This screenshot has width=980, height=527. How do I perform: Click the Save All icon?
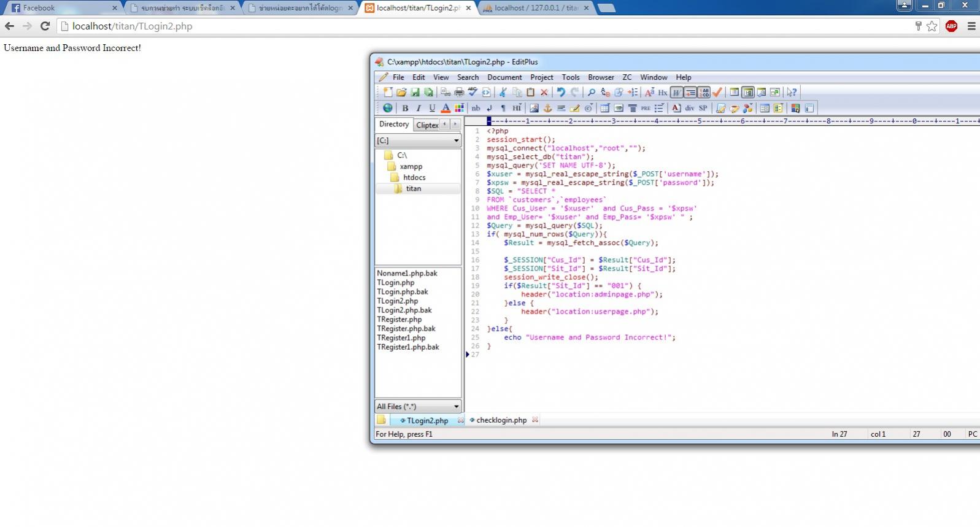428,92
